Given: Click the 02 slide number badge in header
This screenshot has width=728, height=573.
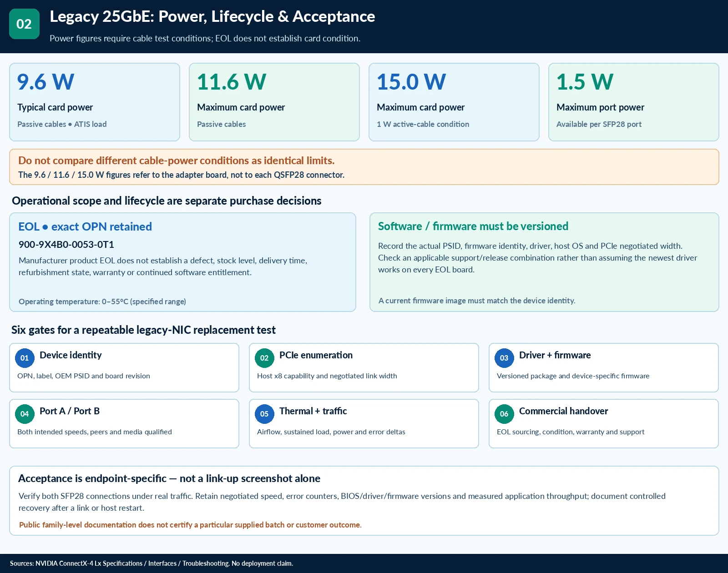Looking at the screenshot, I should (x=24, y=24).
